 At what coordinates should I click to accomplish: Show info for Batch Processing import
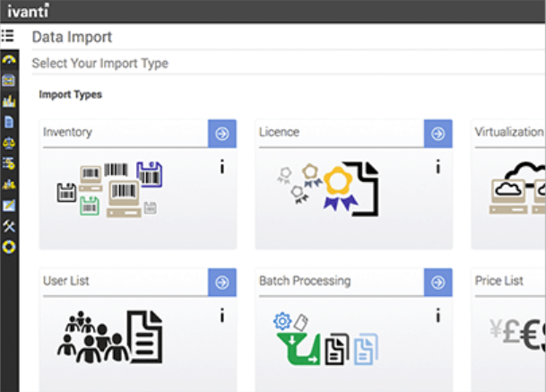[x=438, y=315]
